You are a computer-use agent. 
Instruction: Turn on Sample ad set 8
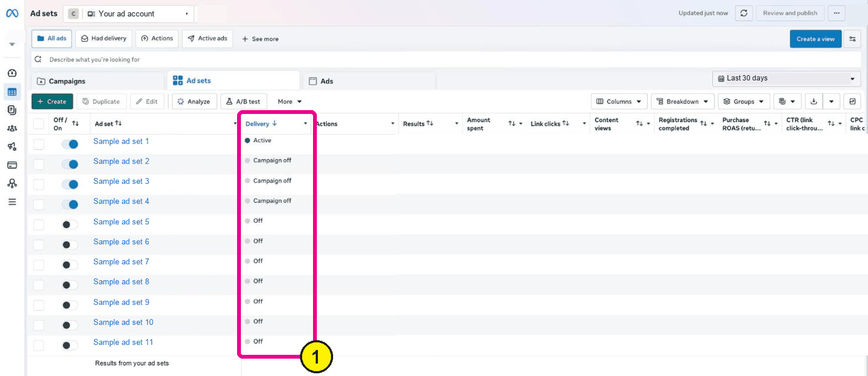pos(70,285)
